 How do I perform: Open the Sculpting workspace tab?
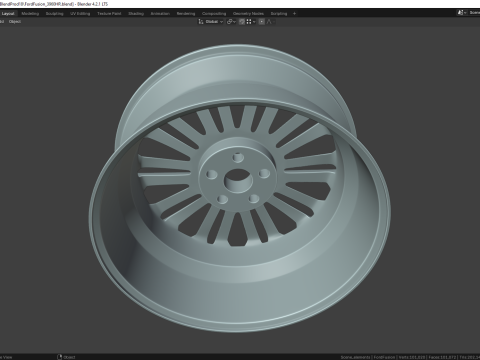point(54,14)
